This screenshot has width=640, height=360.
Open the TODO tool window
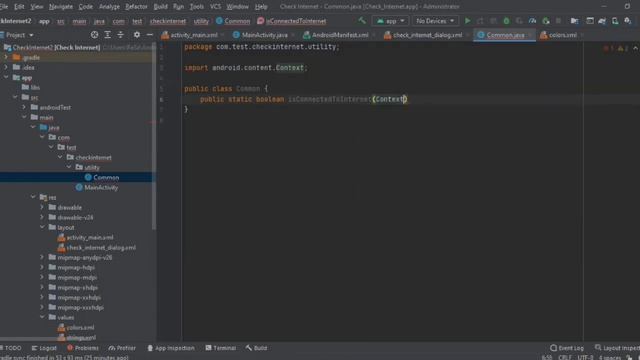[11, 348]
